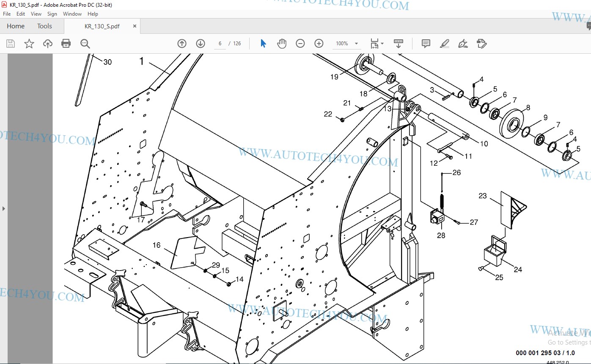Switch to the Tools tab
This screenshot has height=364, width=591.
[44, 26]
